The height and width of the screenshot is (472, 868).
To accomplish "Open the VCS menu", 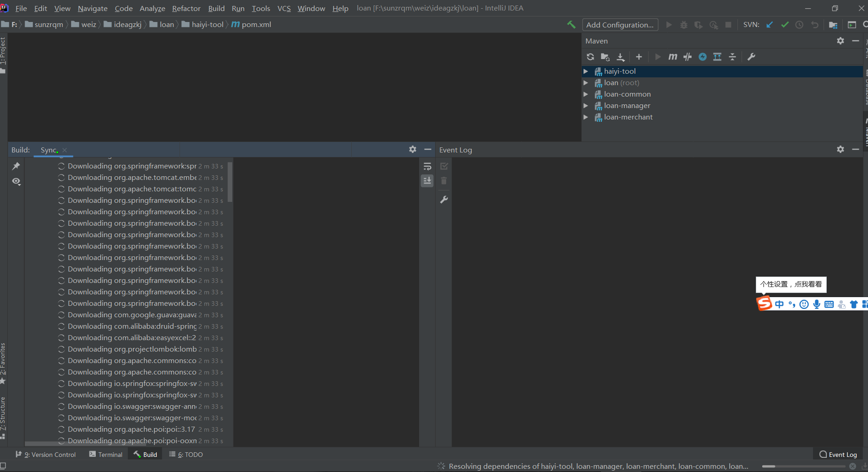I will coord(284,8).
